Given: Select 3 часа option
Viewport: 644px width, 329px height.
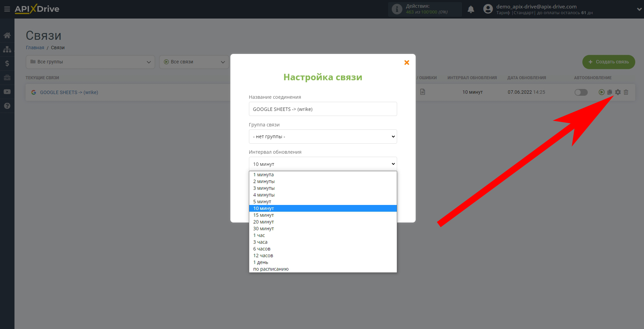Looking at the screenshot, I should (x=323, y=242).
